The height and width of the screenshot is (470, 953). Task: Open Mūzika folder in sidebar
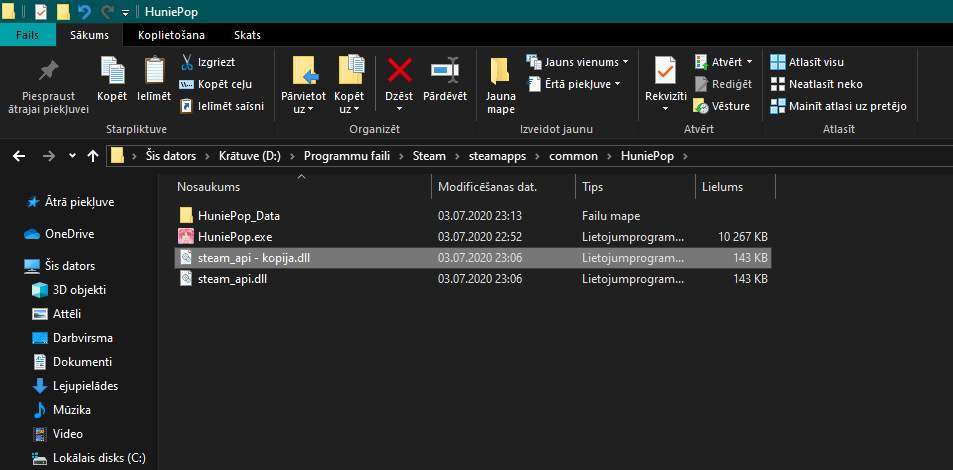coord(61,410)
